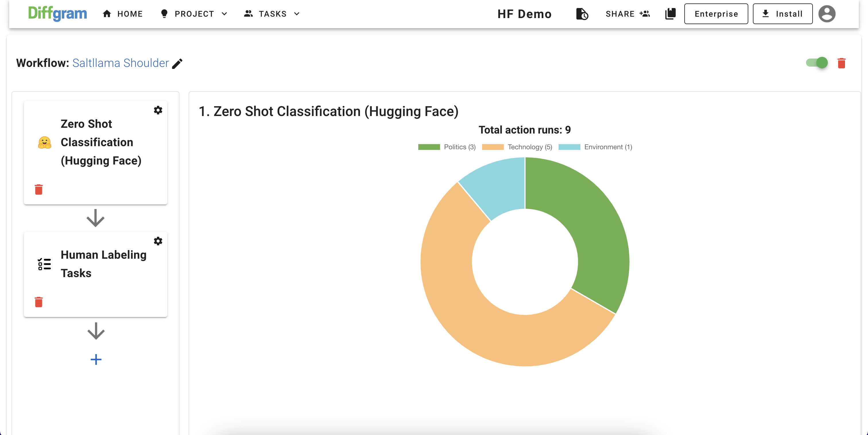The height and width of the screenshot is (435, 868).
Task: Open settings gear on Zero Shot Classification card
Action: (158, 110)
